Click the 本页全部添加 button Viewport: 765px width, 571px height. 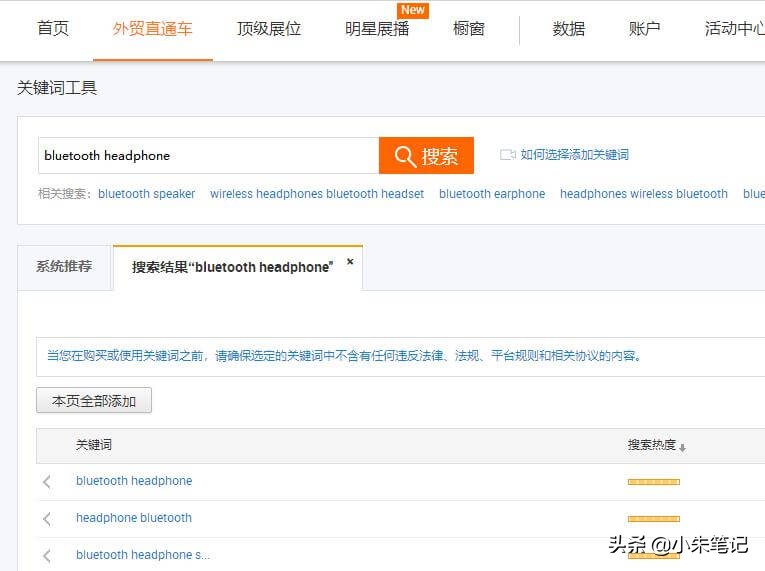coord(94,401)
